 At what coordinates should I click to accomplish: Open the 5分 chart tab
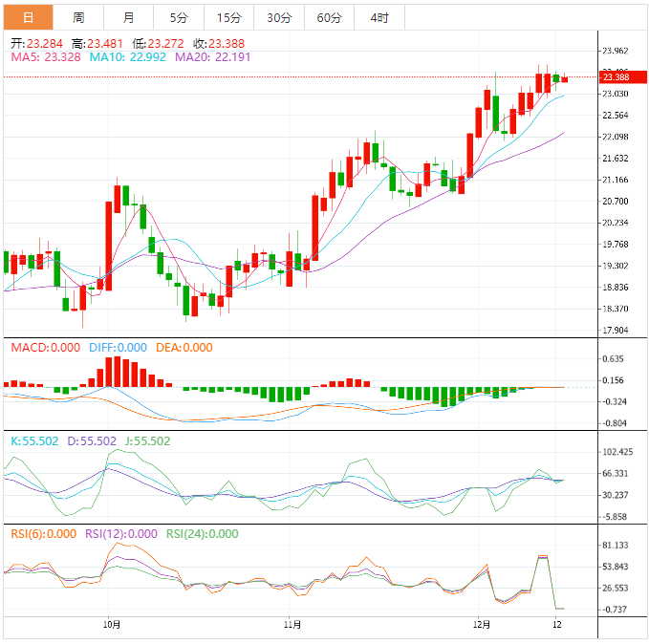[179, 18]
